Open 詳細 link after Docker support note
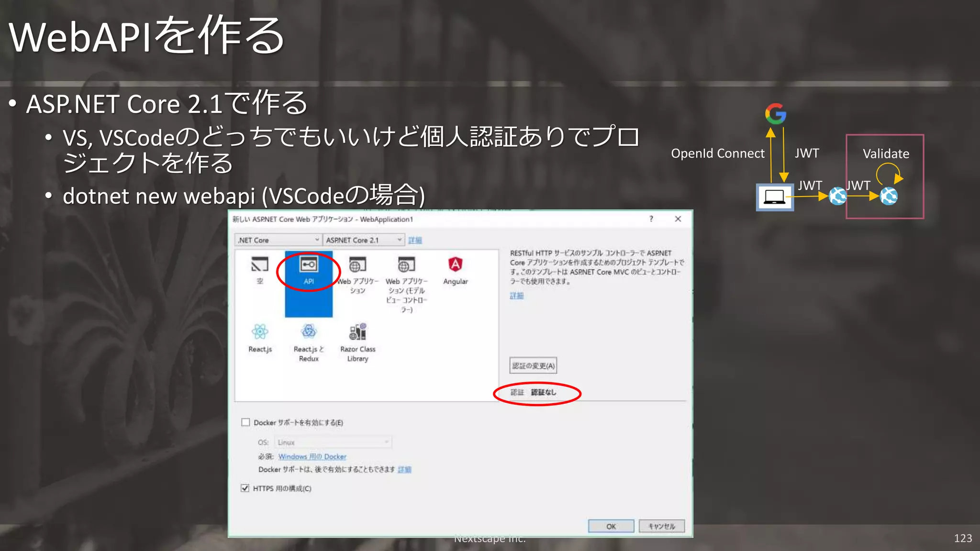Image resolution: width=980 pixels, height=551 pixels. click(x=404, y=469)
